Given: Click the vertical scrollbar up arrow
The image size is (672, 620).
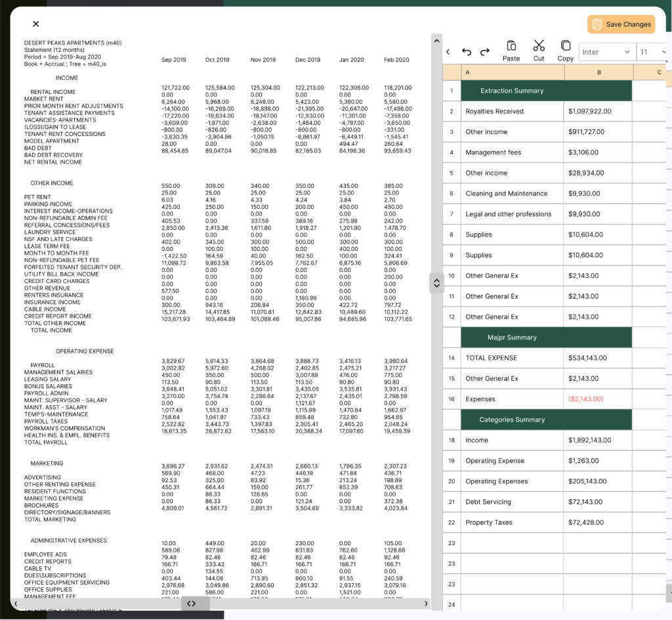Looking at the screenshot, I should click(x=436, y=41).
